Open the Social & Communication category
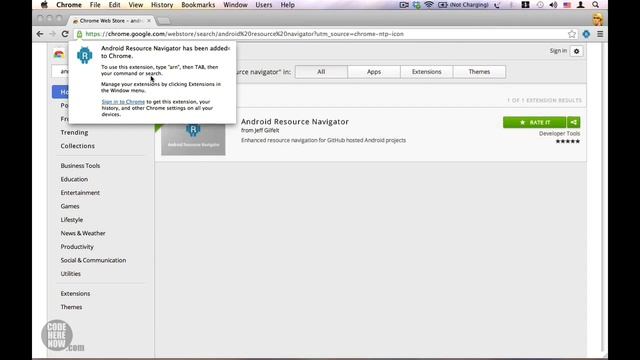 point(93,260)
